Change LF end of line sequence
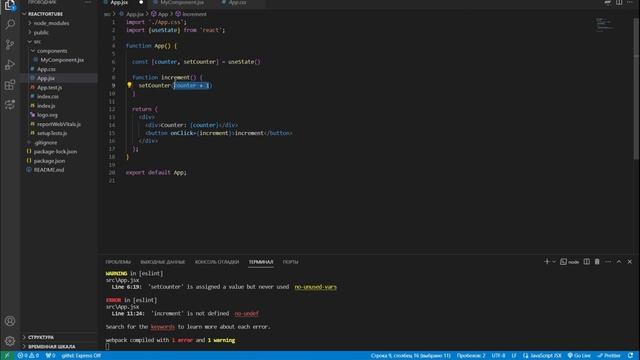The width and height of the screenshot is (640, 360). click(514, 356)
